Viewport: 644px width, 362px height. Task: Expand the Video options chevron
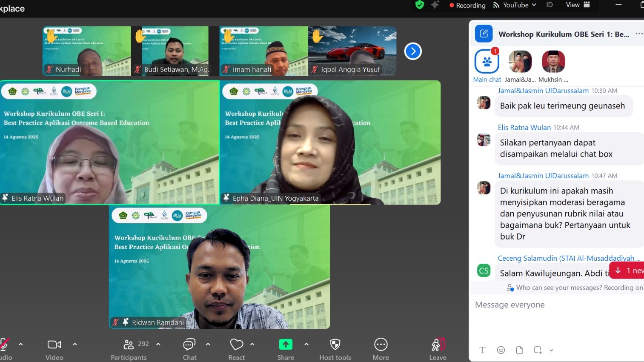coord(75,345)
